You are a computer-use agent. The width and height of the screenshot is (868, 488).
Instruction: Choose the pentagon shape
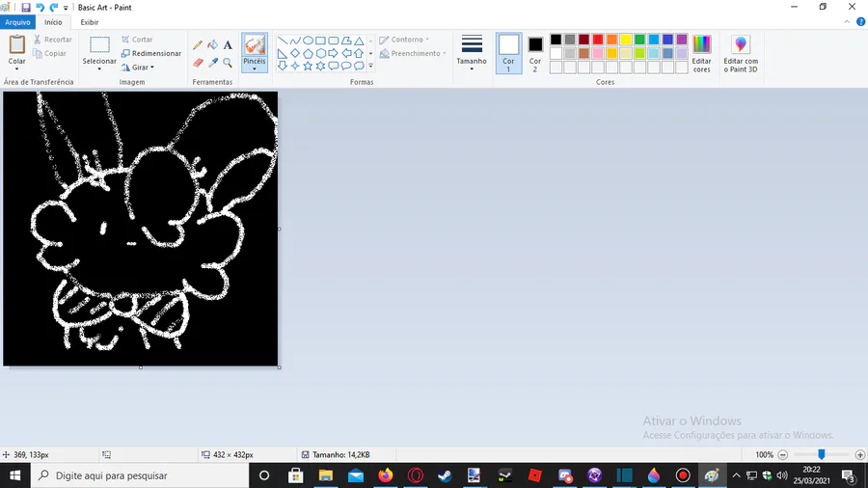point(308,53)
